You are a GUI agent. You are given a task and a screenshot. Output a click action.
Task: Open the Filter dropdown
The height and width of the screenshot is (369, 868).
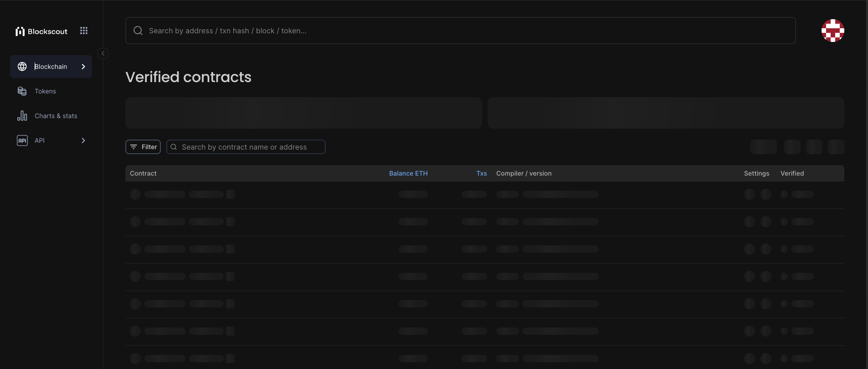tap(143, 147)
